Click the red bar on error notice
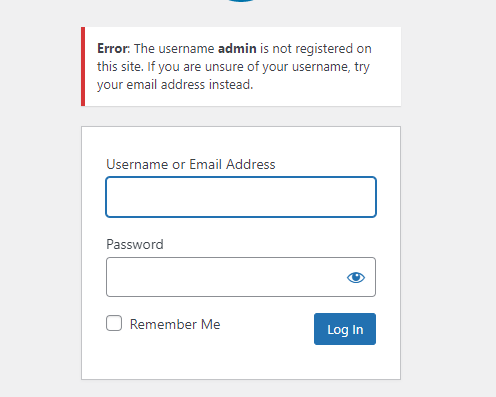 pyautogui.click(x=83, y=67)
